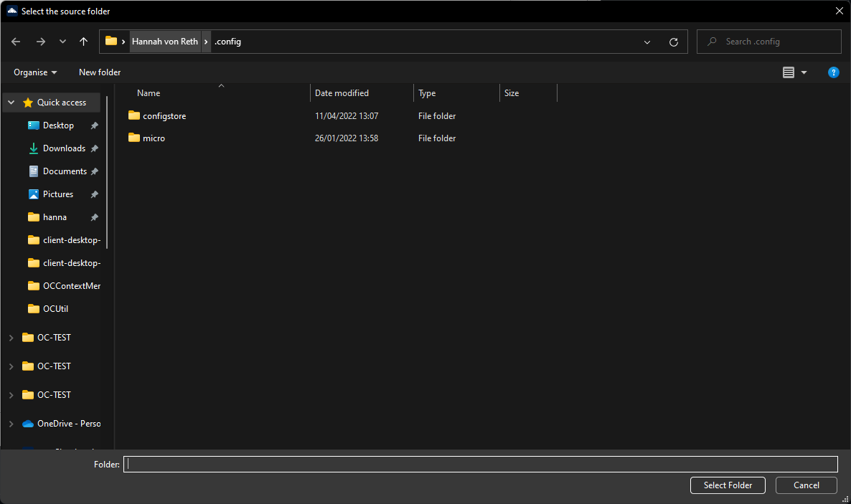Close the source folder dialog
Screen dimensions: 851x504
click(x=839, y=11)
